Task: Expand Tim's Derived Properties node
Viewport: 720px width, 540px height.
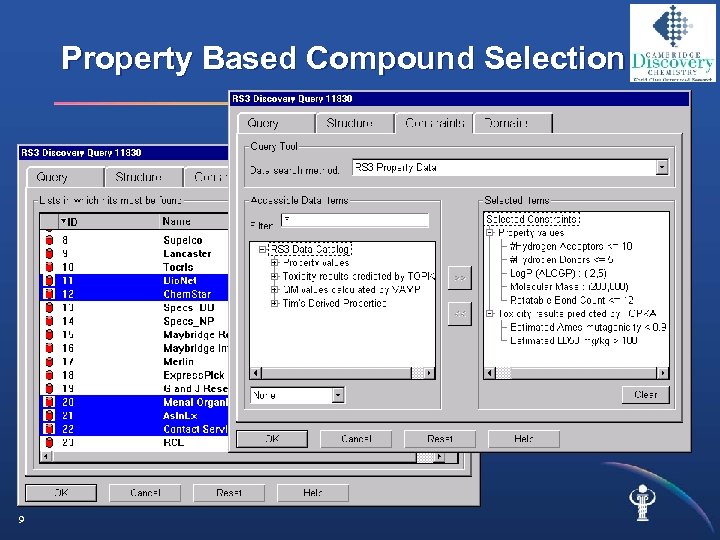Action: (274, 303)
